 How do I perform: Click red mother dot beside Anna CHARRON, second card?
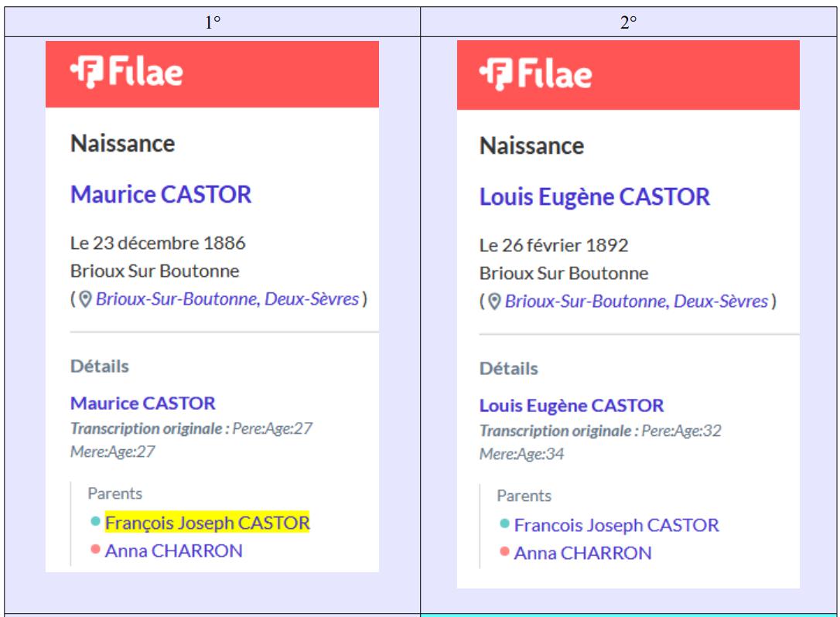(504, 551)
